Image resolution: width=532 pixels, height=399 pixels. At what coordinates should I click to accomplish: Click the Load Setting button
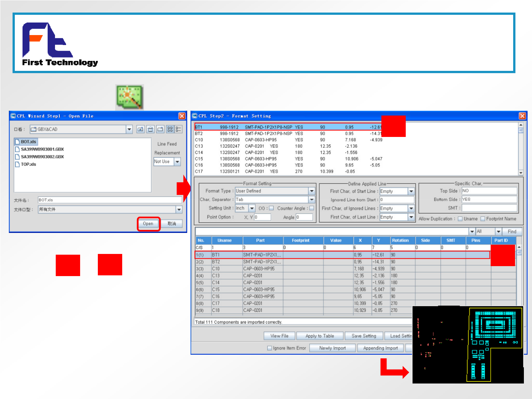pos(399,336)
